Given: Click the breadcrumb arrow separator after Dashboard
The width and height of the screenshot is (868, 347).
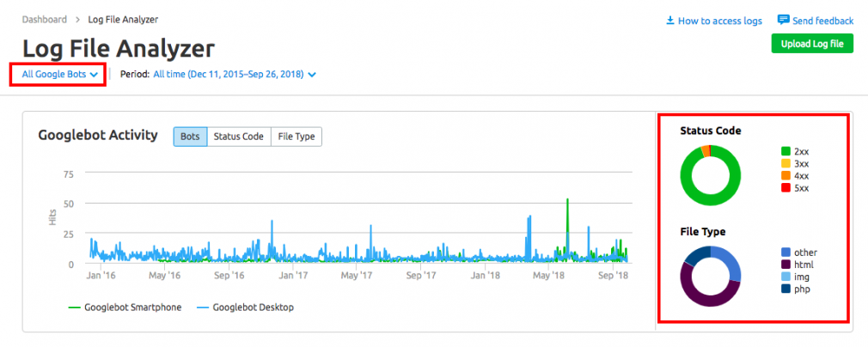Looking at the screenshot, I should pyautogui.click(x=78, y=19).
